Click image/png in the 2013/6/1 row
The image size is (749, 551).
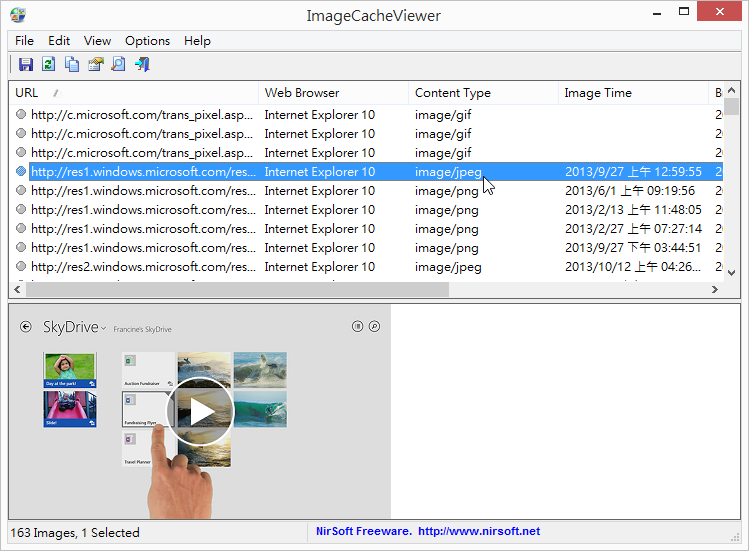pyautogui.click(x=447, y=191)
